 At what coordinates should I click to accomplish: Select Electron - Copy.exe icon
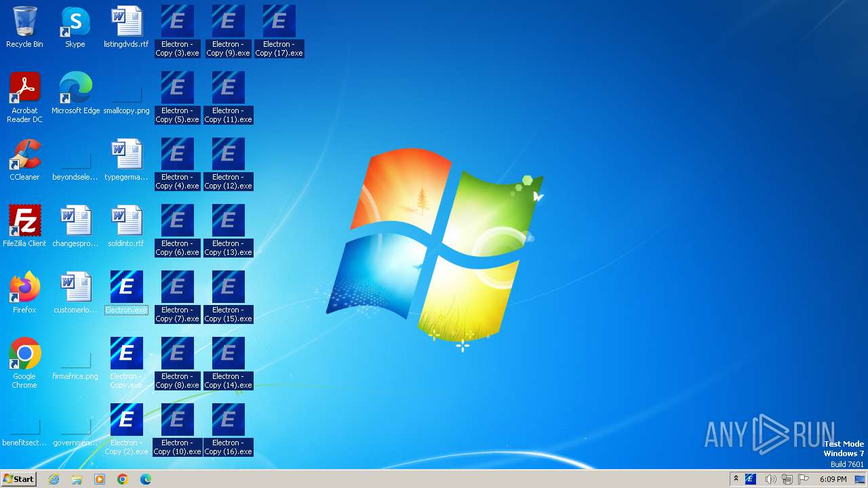(126, 363)
